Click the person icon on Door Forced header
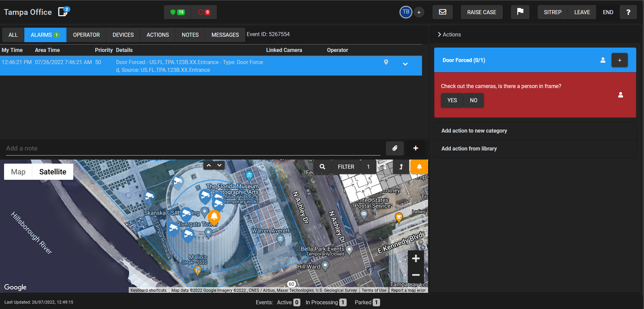The height and width of the screenshot is (309, 644). [x=603, y=60]
